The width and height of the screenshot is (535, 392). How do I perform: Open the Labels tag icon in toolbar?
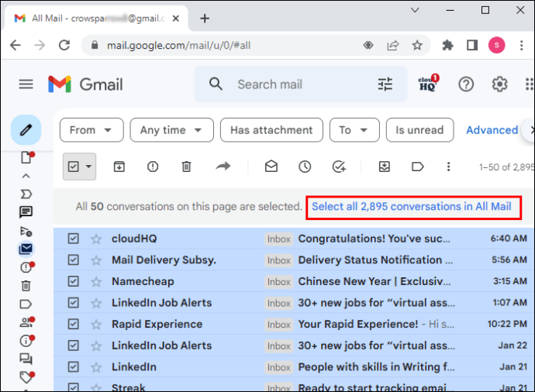pos(418,167)
